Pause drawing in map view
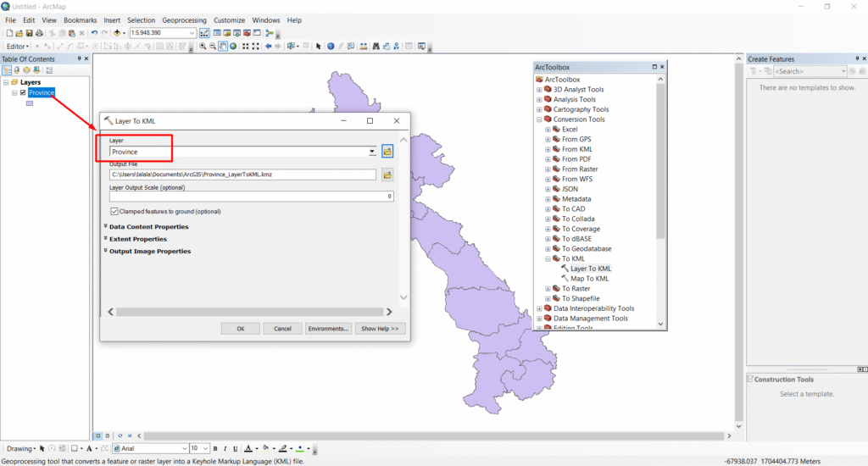868x466 pixels. [130, 435]
